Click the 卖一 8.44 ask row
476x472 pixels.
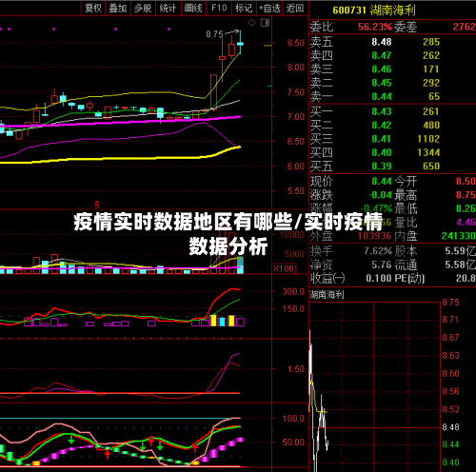(392, 96)
